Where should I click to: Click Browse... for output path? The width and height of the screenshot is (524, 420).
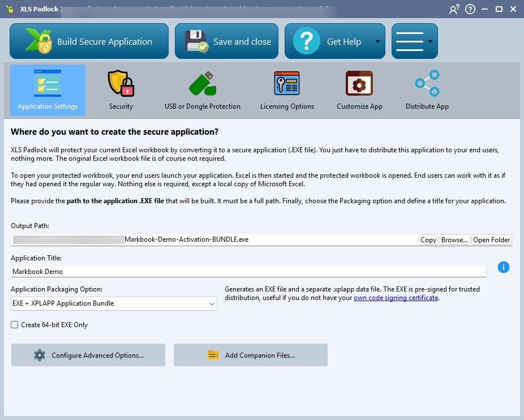[x=454, y=240]
